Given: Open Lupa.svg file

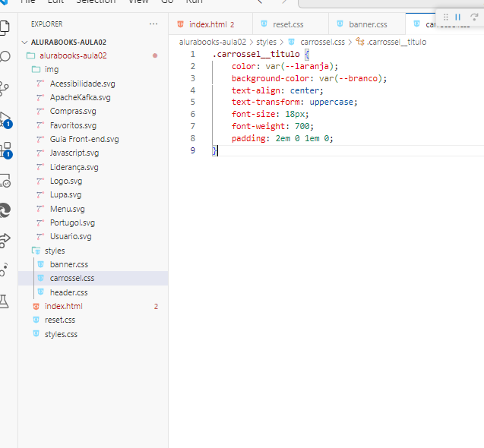Looking at the screenshot, I should (93, 194).
